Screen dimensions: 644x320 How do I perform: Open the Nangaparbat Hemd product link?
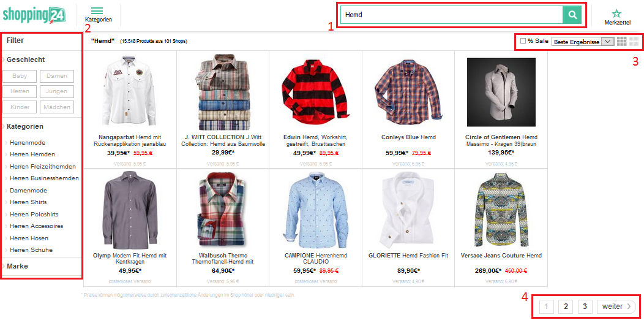129,140
